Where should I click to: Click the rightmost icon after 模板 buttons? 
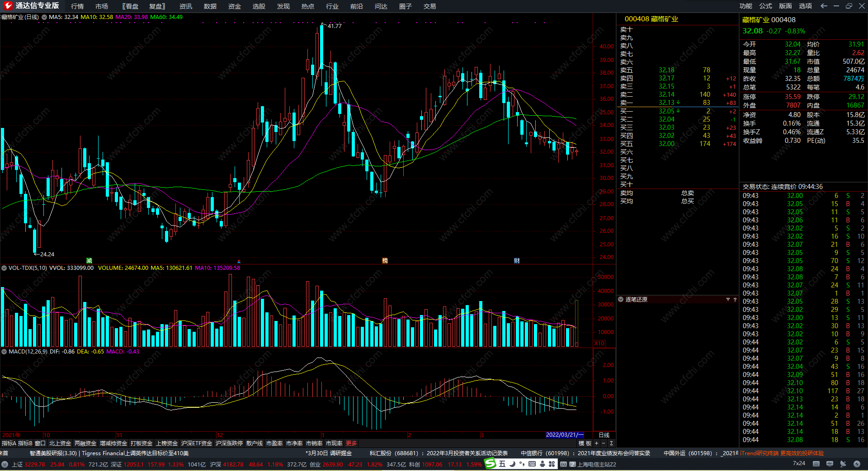pyautogui.click(x=611, y=443)
